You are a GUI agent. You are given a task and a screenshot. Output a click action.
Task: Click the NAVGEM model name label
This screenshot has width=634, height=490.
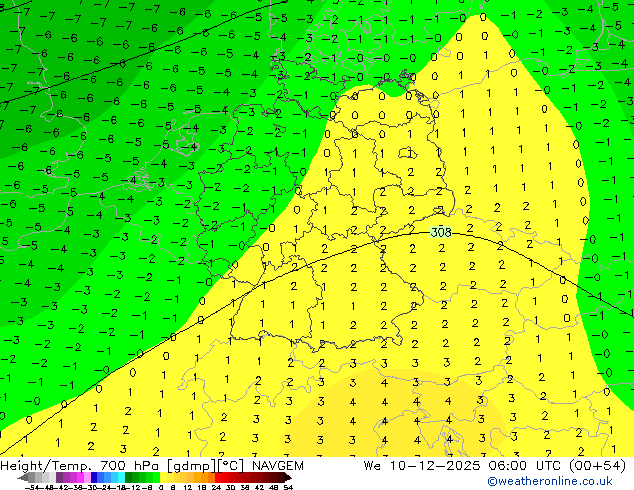coord(277,466)
